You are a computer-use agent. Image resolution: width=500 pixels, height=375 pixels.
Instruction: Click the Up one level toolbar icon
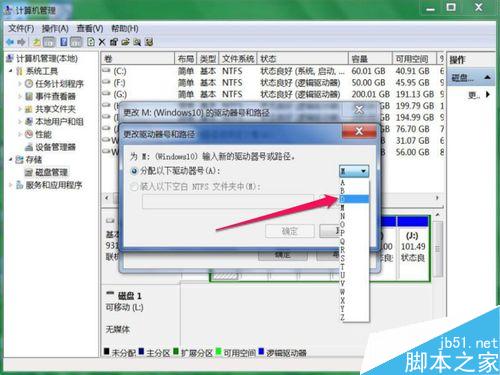click(36, 42)
